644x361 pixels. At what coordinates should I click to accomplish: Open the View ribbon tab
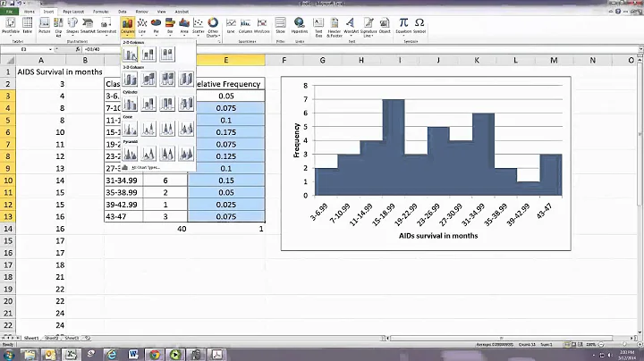pyautogui.click(x=162, y=12)
